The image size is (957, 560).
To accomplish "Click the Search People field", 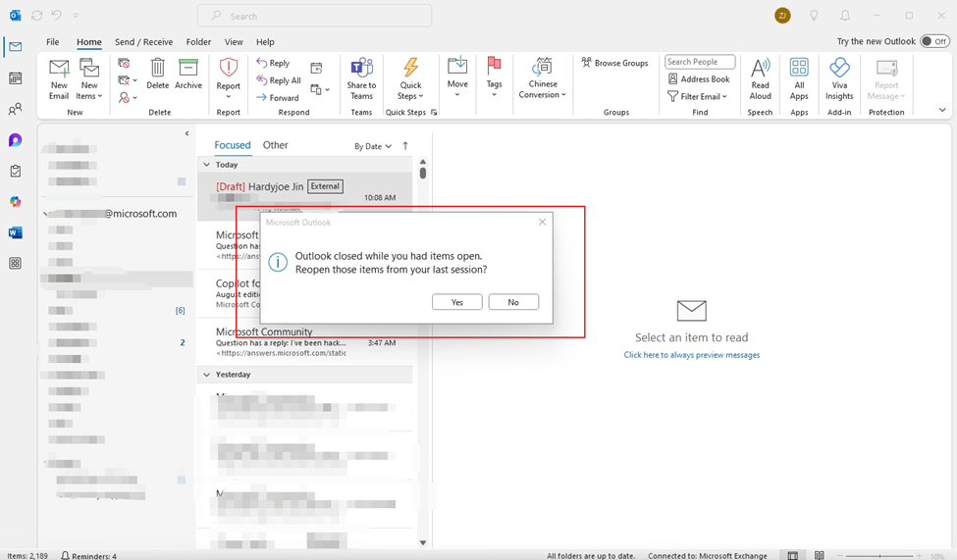I will [x=700, y=62].
